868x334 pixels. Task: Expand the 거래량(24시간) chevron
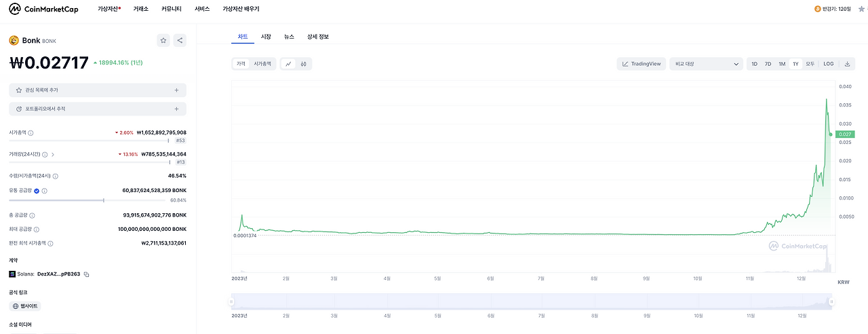pyautogui.click(x=53, y=154)
